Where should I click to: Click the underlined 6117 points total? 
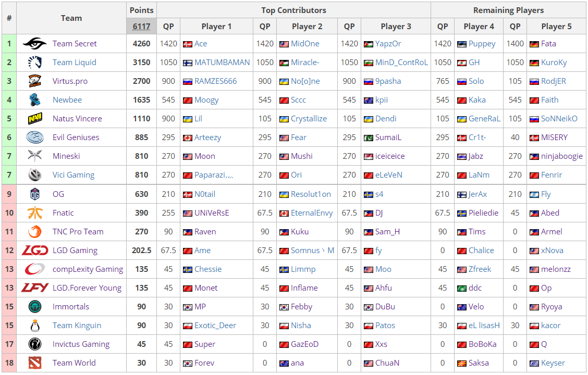pyautogui.click(x=141, y=27)
